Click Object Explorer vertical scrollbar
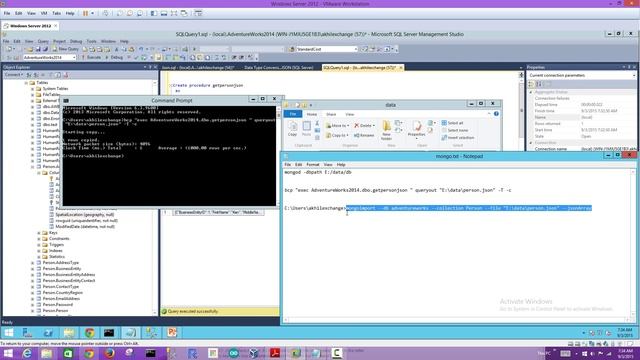Viewport: 640px width, 360px height. coord(155,198)
